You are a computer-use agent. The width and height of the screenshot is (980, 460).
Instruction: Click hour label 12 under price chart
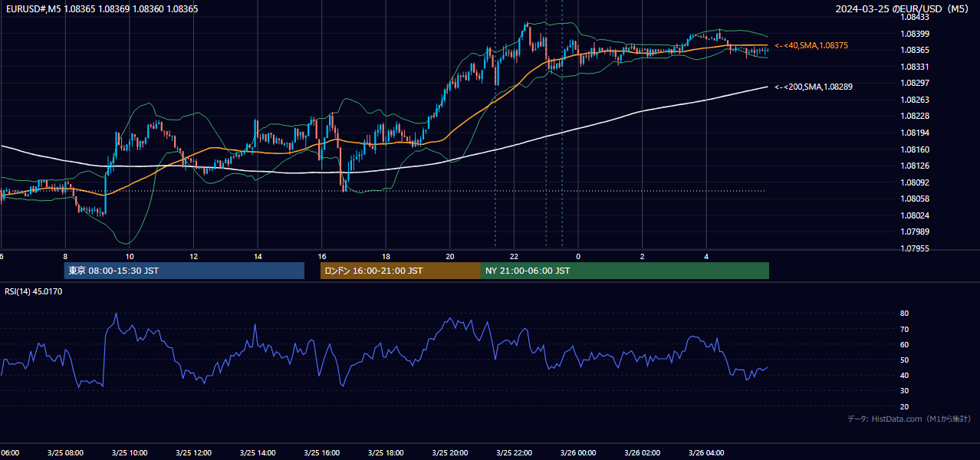[194, 257]
